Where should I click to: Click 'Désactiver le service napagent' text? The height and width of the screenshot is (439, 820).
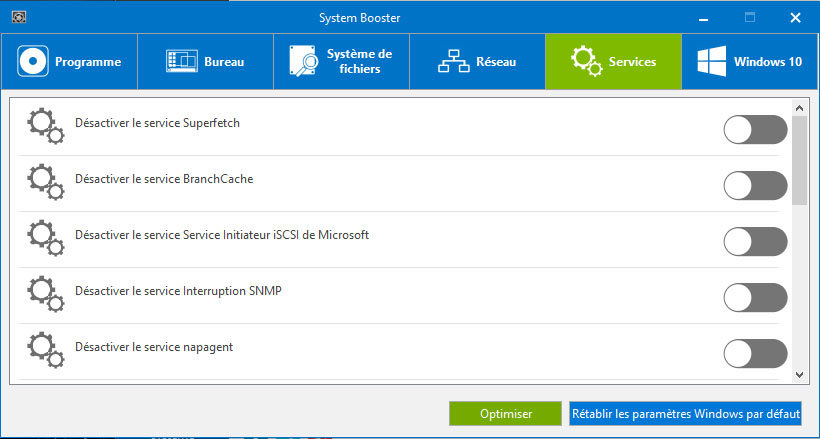(x=154, y=347)
